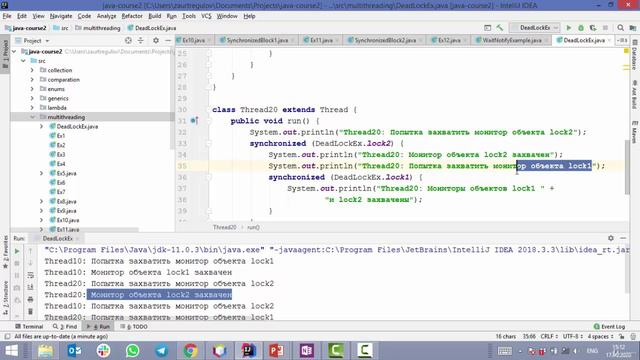Image resolution: width=640 pixels, height=360 pixels.
Task: Open the File menu
Action: [x=7, y=16]
